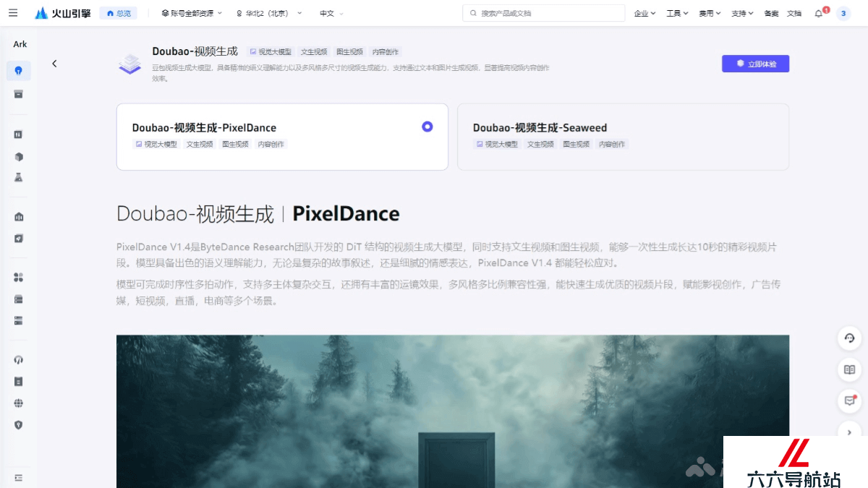The height and width of the screenshot is (488, 868).
Task: Focus the 搜索产品或文档 search field
Action: pos(544,13)
